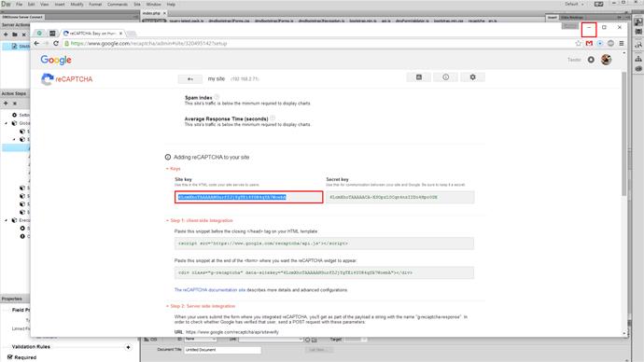Click the info icon beside my site

tap(445, 77)
